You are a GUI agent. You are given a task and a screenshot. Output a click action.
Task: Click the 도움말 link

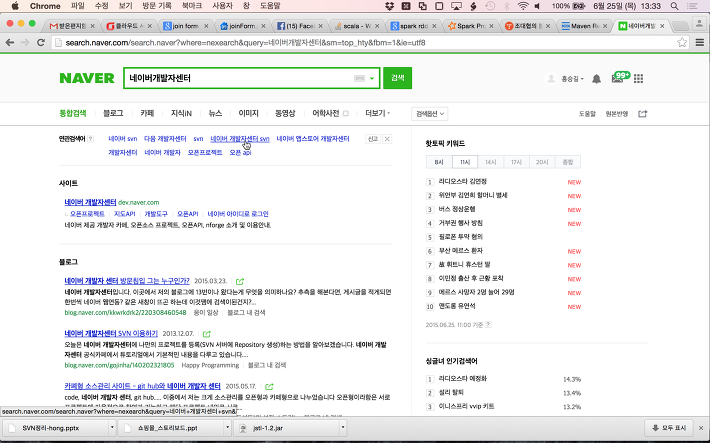(x=587, y=114)
